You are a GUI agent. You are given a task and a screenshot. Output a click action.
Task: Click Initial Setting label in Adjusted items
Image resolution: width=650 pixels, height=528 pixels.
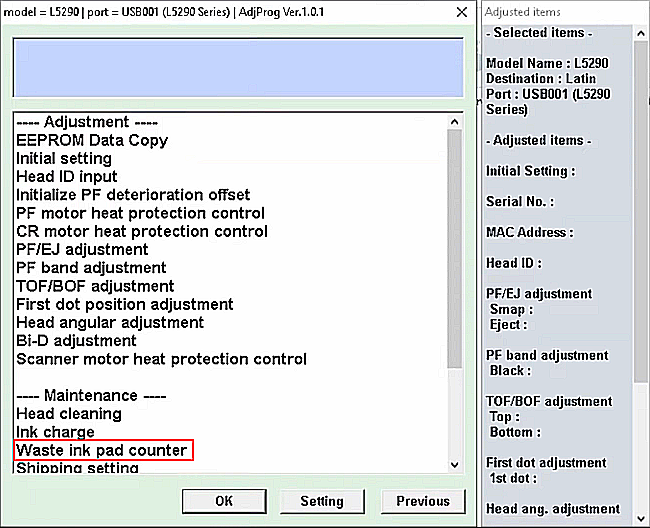click(x=531, y=171)
